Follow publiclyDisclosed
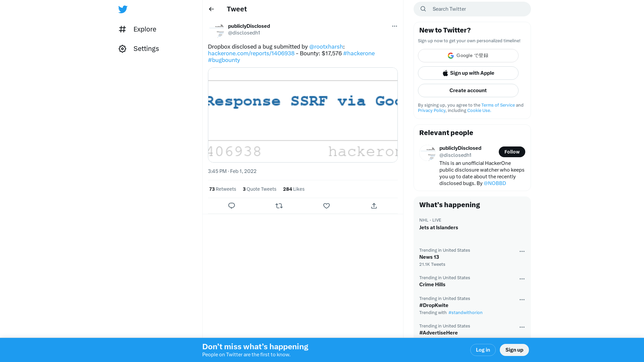This screenshot has height=362, width=644. pyautogui.click(x=512, y=152)
